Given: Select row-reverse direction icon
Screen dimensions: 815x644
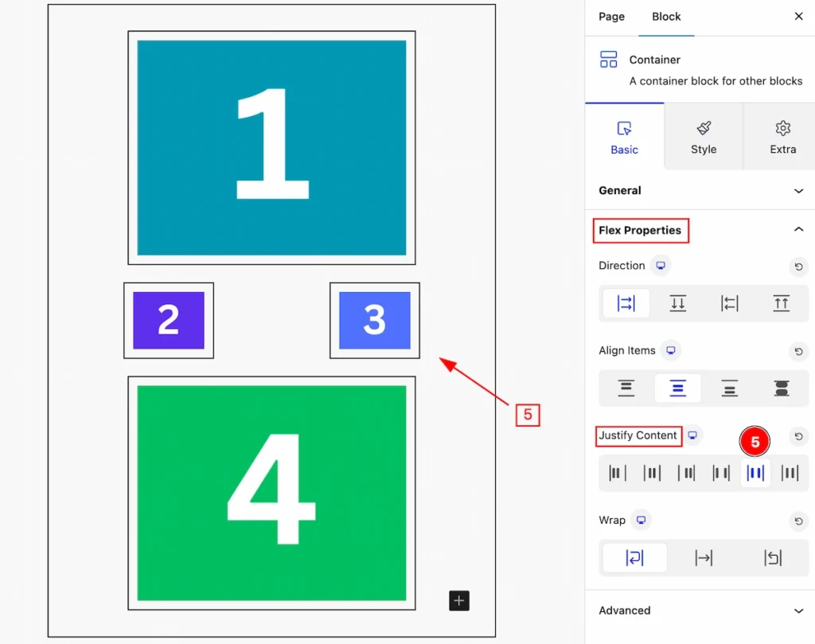Looking at the screenshot, I should 729,303.
